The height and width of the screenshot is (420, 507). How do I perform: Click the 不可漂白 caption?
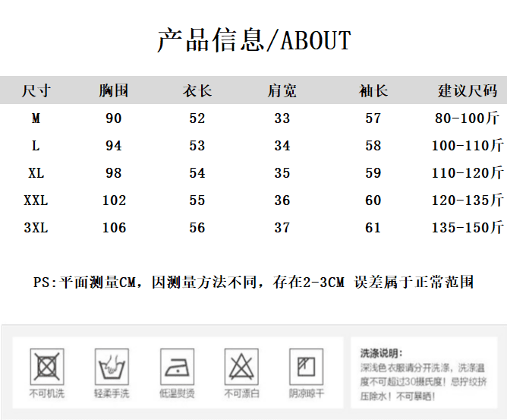tap(241, 393)
